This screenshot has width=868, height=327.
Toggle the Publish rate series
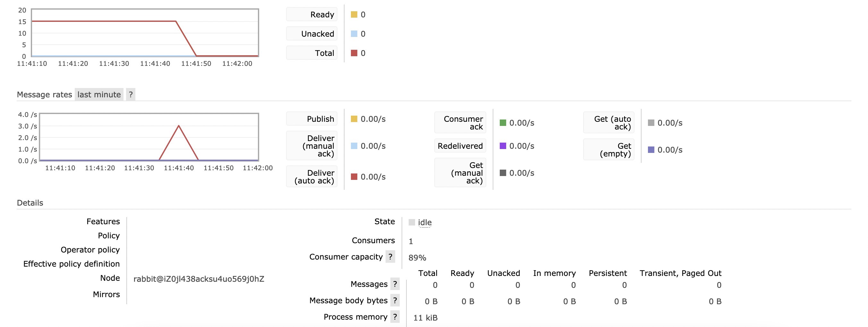[x=312, y=119]
